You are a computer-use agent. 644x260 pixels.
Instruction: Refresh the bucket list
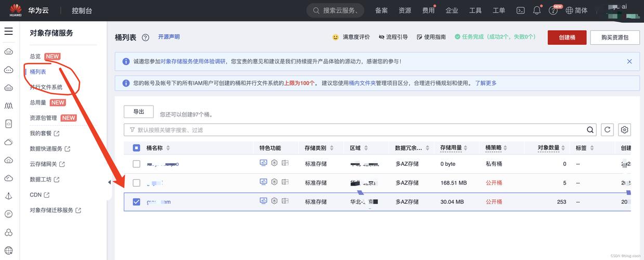[607, 130]
